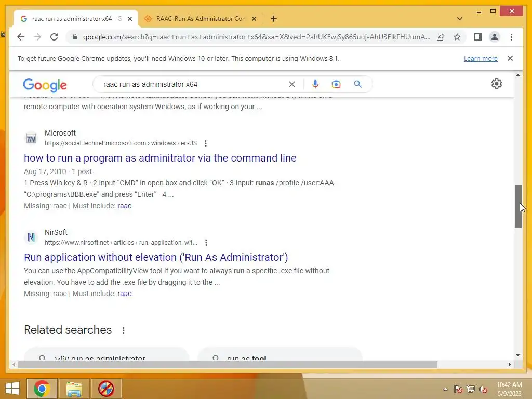The image size is (532, 399).
Task: Click the scroll down arrow of the page
Action: pyautogui.click(x=518, y=355)
